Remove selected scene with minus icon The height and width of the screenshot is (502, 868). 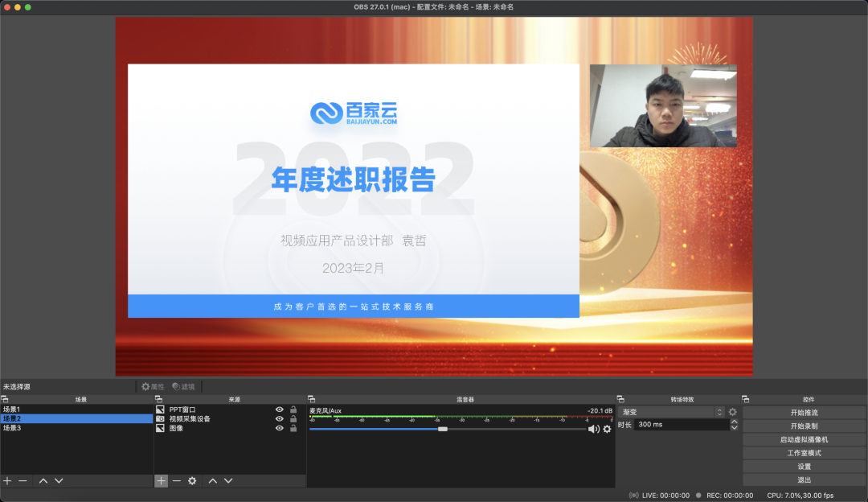tap(23, 480)
